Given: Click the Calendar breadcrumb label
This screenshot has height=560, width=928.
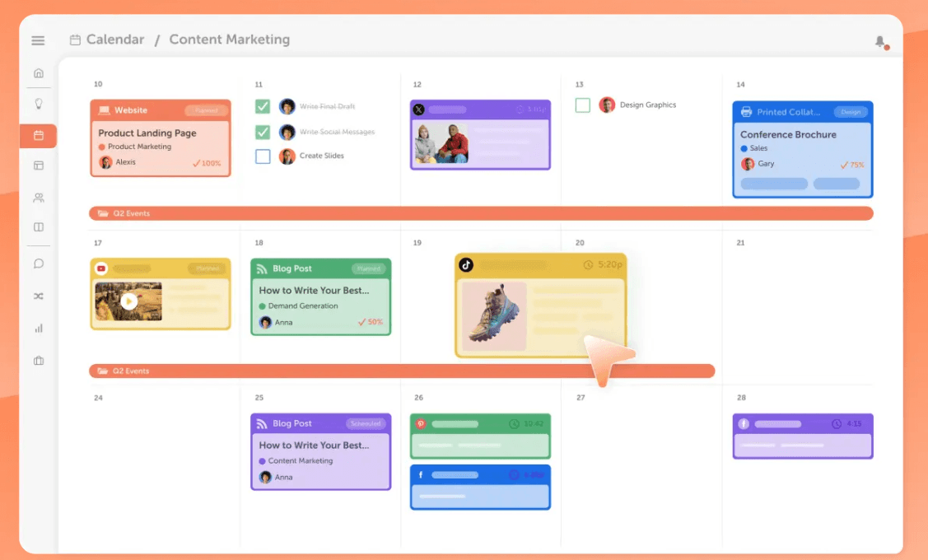Looking at the screenshot, I should coord(115,39).
